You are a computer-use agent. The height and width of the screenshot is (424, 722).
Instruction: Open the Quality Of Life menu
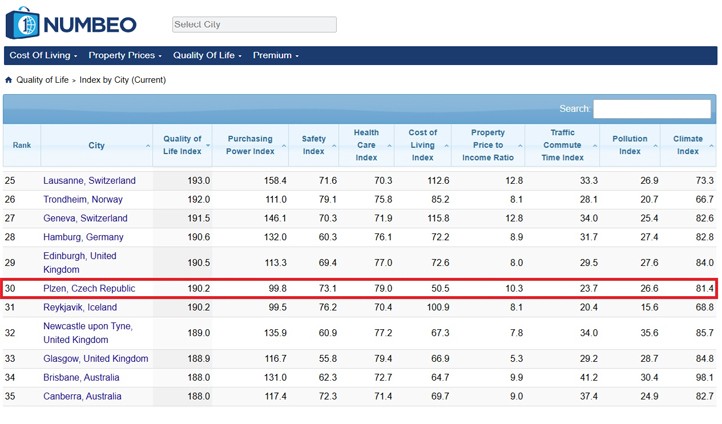pyautogui.click(x=208, y=55)
